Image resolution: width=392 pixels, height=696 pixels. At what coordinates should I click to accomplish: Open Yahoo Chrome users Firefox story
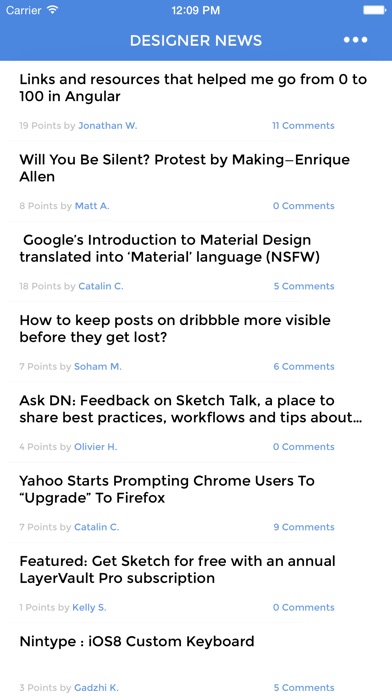coord(167,490)
